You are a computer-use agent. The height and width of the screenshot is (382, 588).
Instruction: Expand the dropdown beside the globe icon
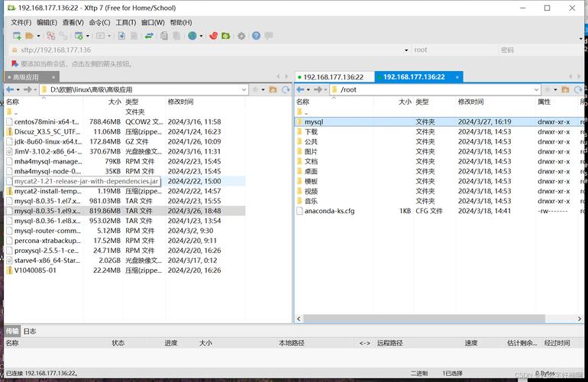[202, 36]
